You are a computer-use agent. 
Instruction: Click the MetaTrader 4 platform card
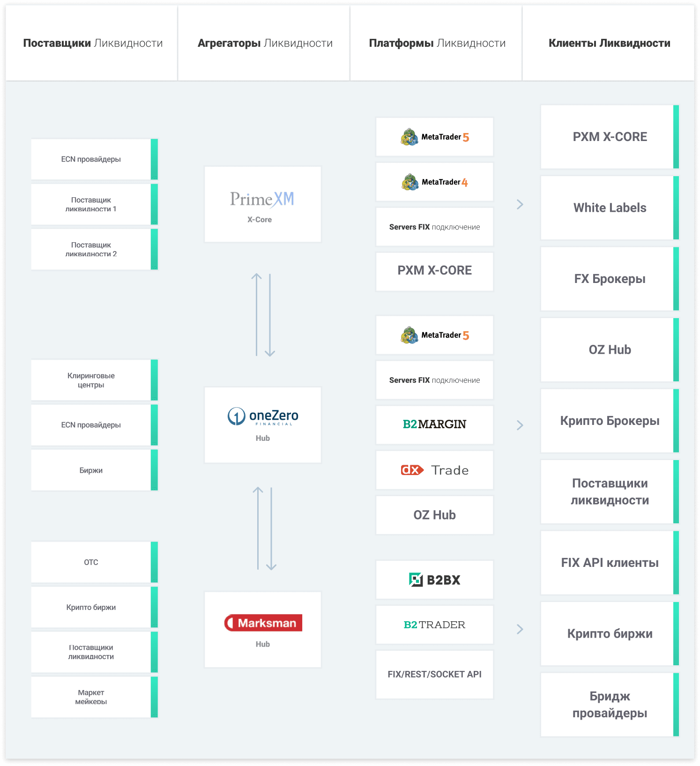[x=434, y=182]
